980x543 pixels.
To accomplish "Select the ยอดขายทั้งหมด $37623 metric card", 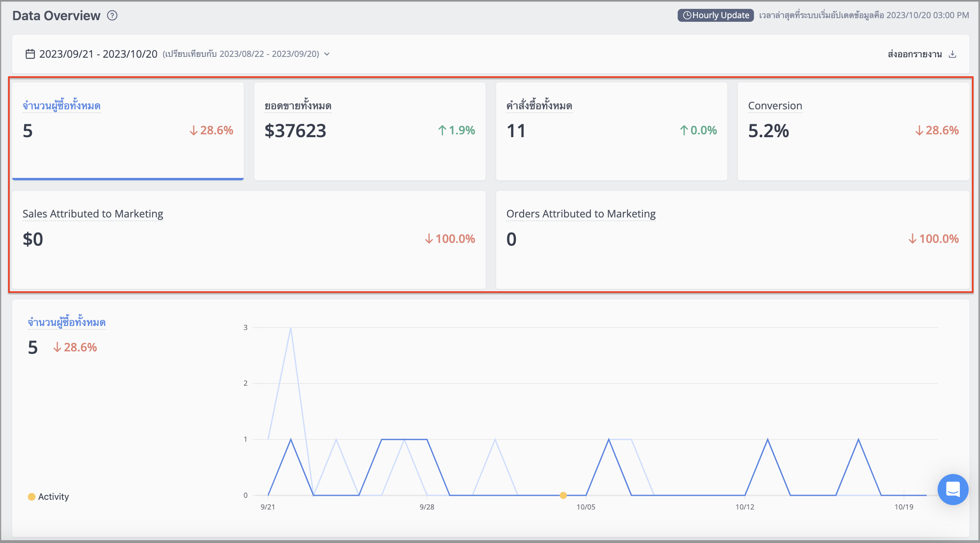I will 370,131.
